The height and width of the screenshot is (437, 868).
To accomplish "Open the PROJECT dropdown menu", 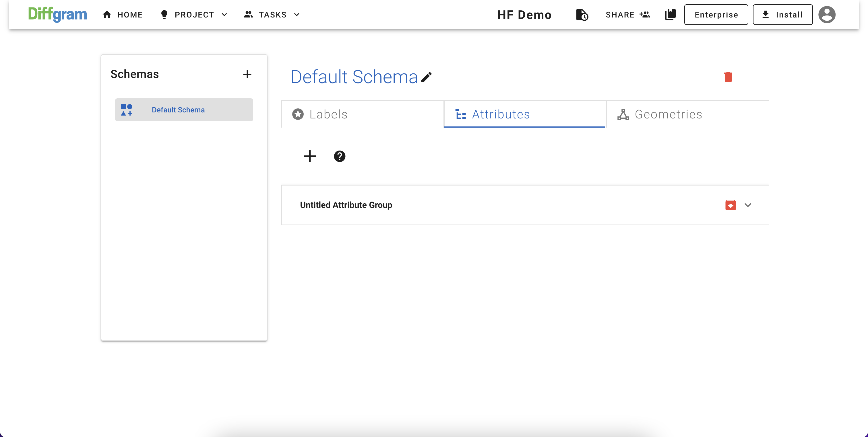I will coord(194,15).
